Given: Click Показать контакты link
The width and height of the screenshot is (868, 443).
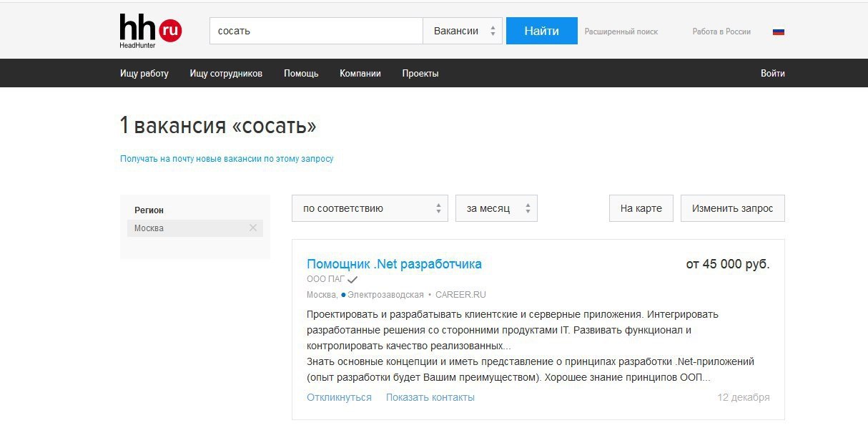Looking at the screenshot, I should 430,397.
